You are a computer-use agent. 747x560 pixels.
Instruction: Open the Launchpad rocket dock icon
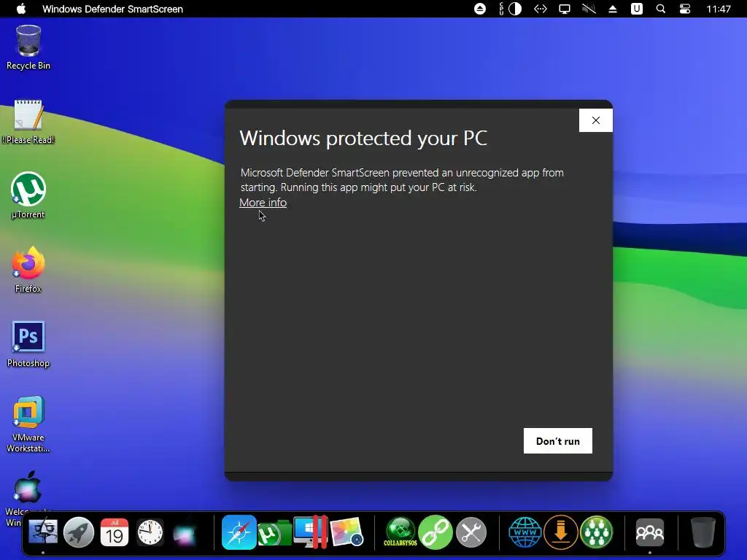[x=79, y=532]
